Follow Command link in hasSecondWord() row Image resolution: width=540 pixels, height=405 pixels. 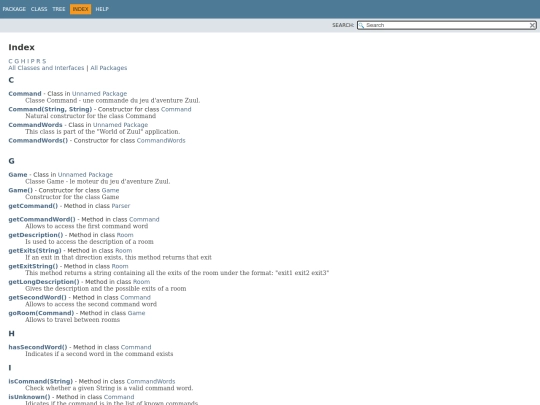[136, 347]
